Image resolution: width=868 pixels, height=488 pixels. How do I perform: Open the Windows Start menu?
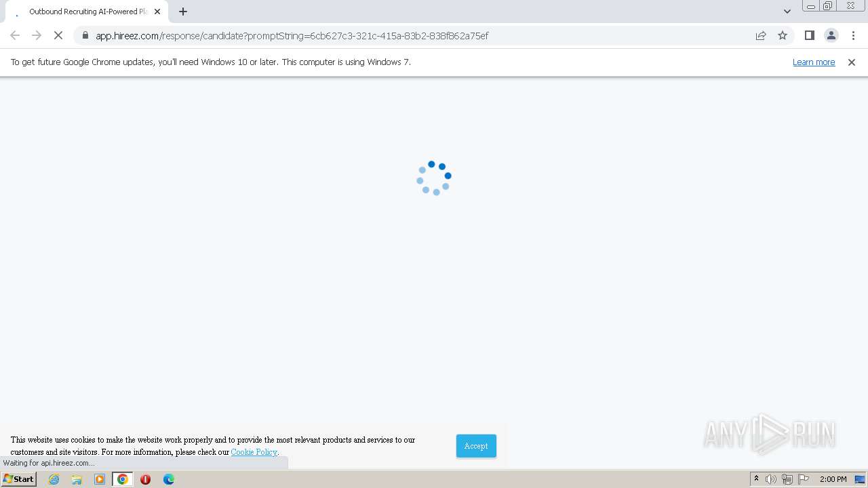18,479
